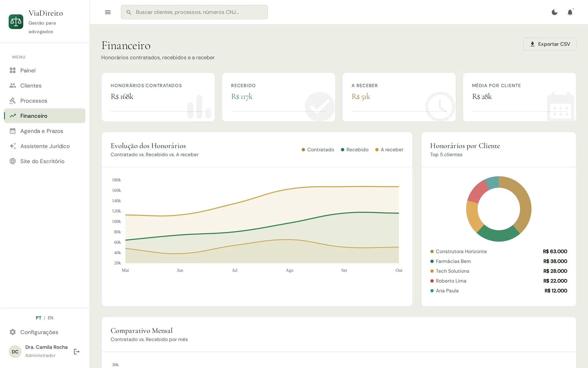Click the DC user avatar

15,352
